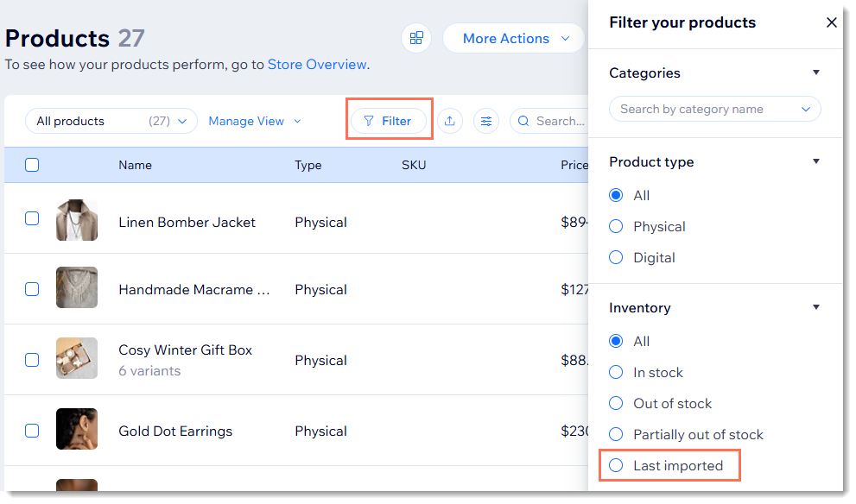Screen dimensions: 856x504
Task: Select the Gold Dot Earrings checkbox
Action: [32, 431]
